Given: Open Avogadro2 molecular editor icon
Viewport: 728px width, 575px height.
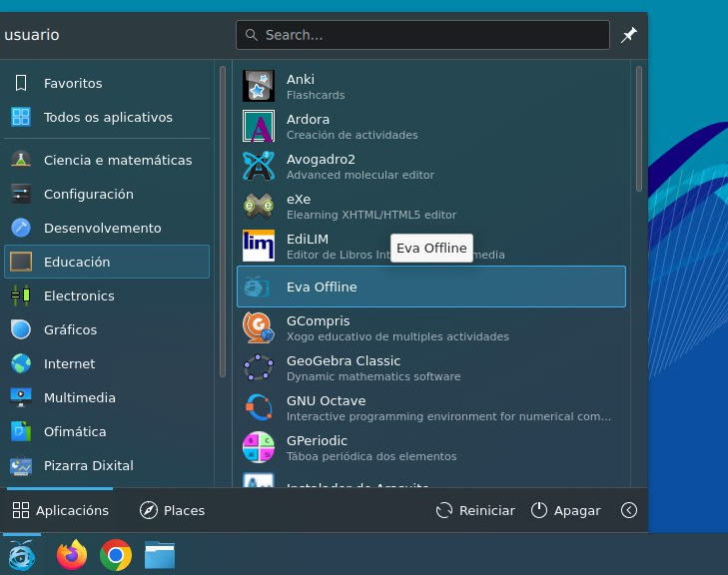Looking at the screenshot, I should [259, 167].
